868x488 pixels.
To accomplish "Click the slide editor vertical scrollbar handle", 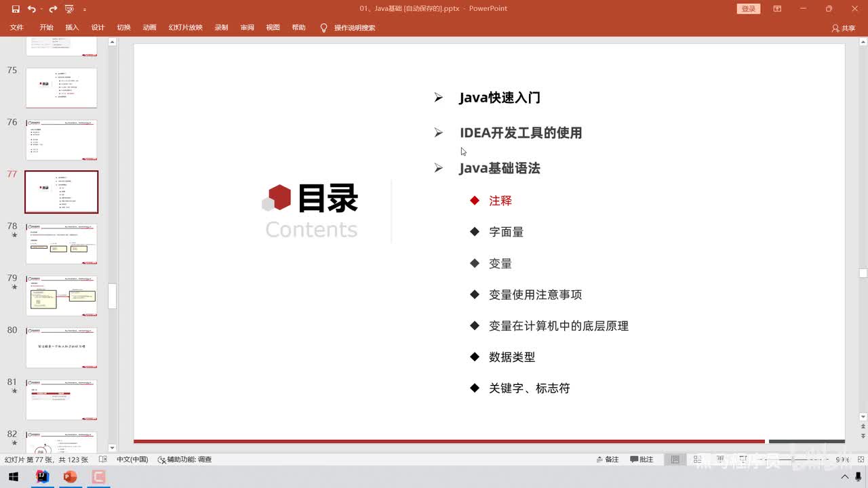I will [863, 274].
